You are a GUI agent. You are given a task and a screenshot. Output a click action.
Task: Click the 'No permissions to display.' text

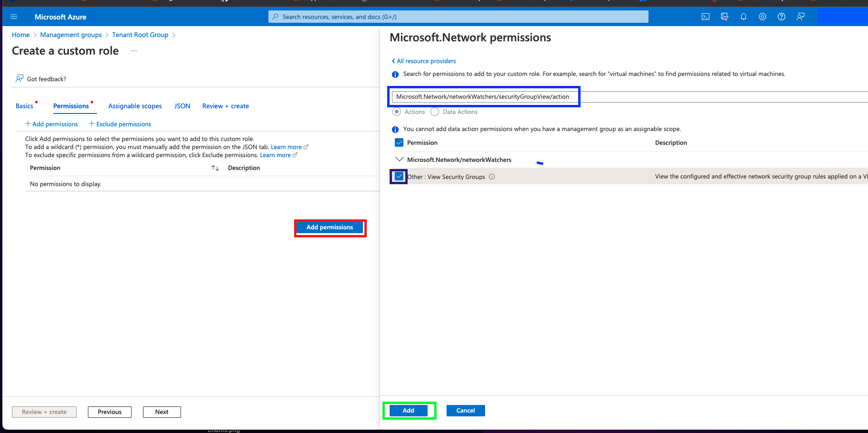click(x=66, y=184)
